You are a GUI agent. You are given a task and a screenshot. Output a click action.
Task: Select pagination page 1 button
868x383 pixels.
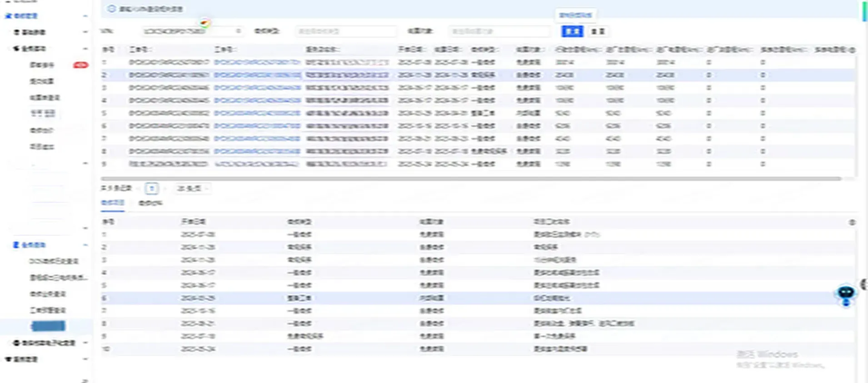152,188
